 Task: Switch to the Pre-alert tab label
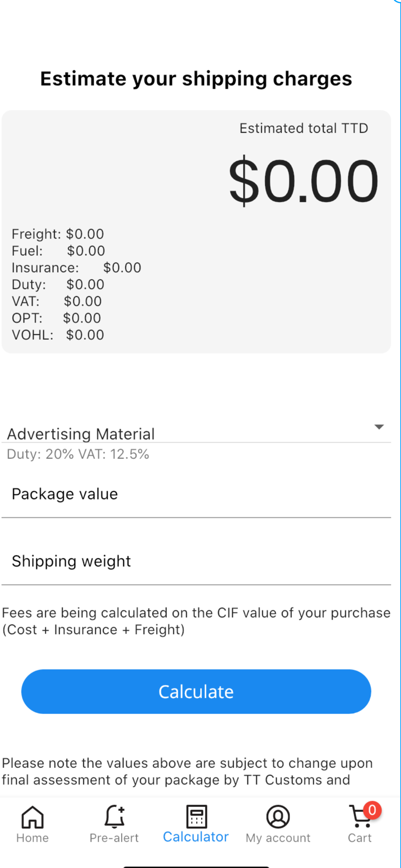click(114, 838)
